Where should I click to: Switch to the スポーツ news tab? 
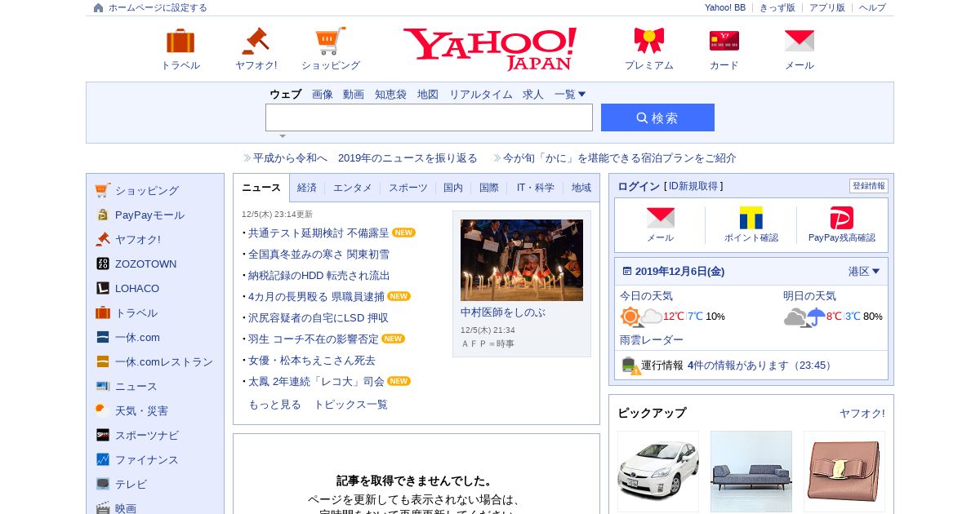(408, 188)
